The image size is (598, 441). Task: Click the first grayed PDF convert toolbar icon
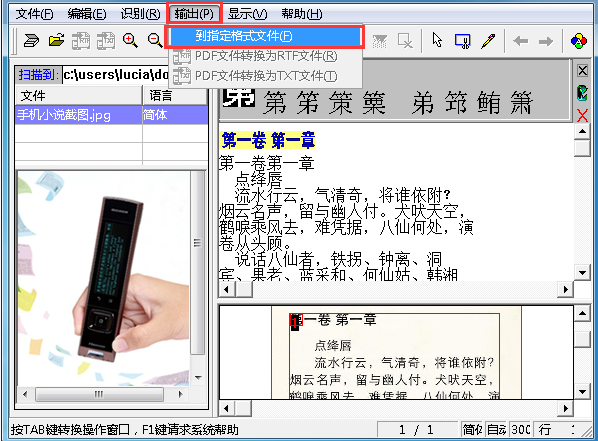(81, 40)
